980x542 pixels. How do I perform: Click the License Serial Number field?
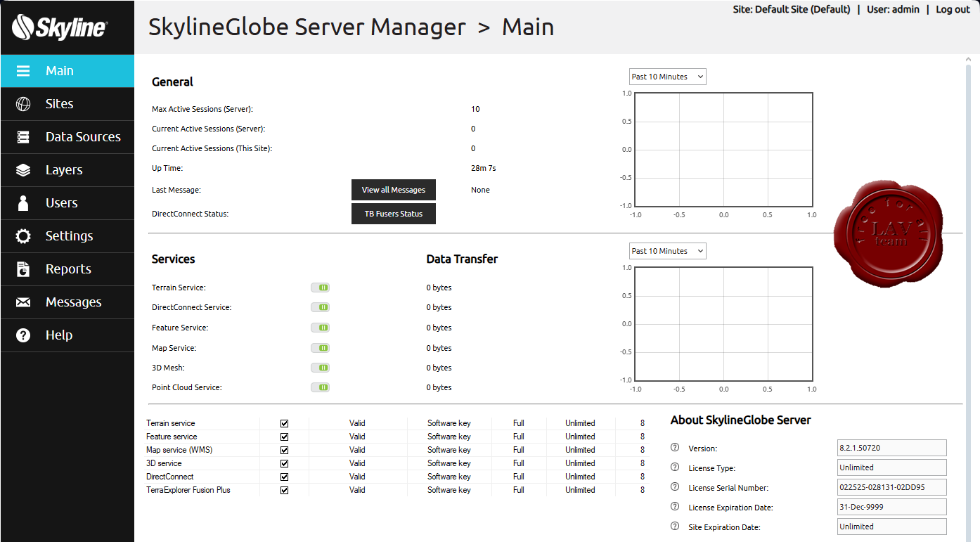pyautogui.click(x=892, y=487)
